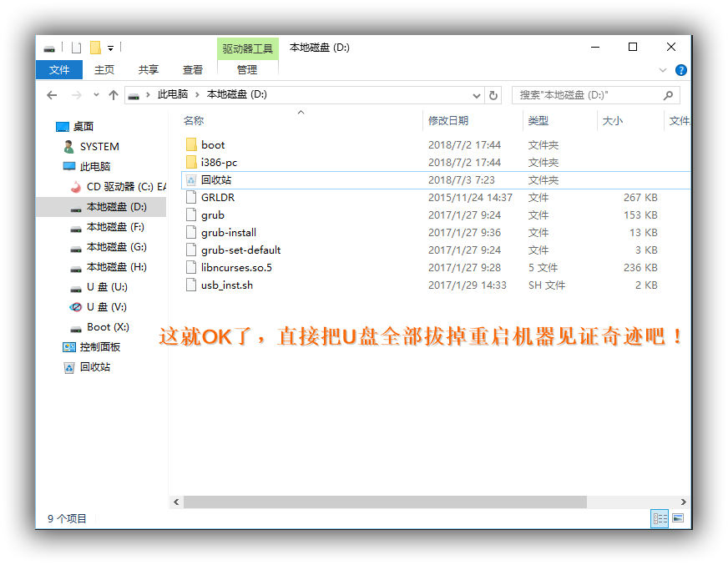The width and height of the screenshot is (728, 565).
Task: Switch to details view in status bar
Action: pos(660,518)
